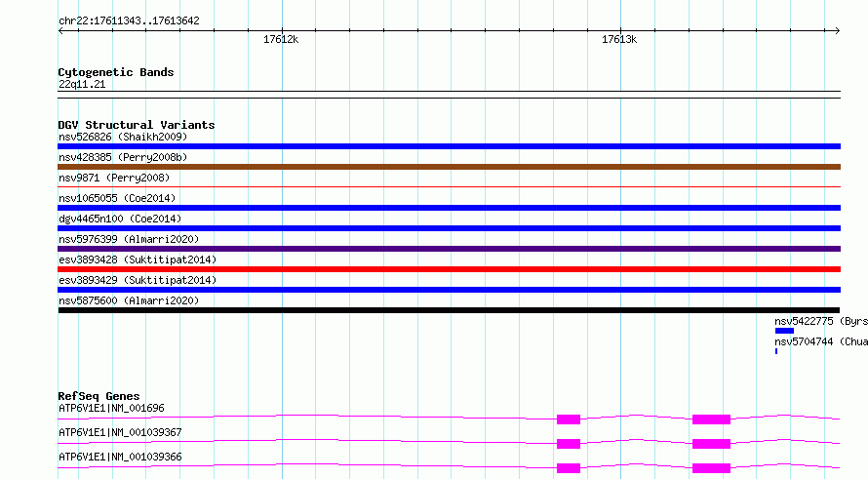Select the RefSeq Genes track title
Image resolution: width=868 pixels, height=479 pixels.
pyautogui.click(x=99, y=396)
